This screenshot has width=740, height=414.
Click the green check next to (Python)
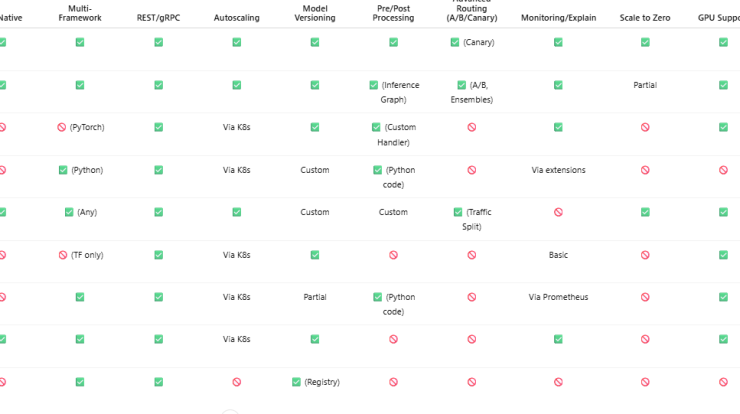[x=63, y=170]
